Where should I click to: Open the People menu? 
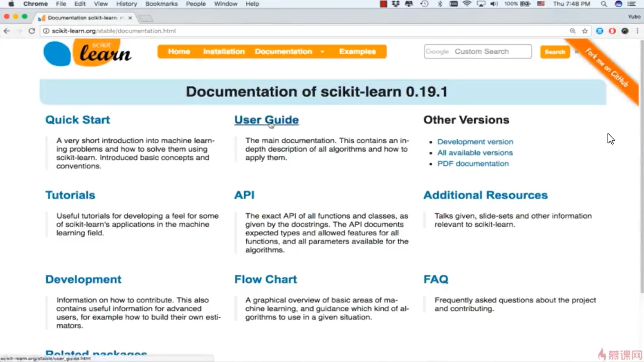pyautogui.click(x=196, y=4)
